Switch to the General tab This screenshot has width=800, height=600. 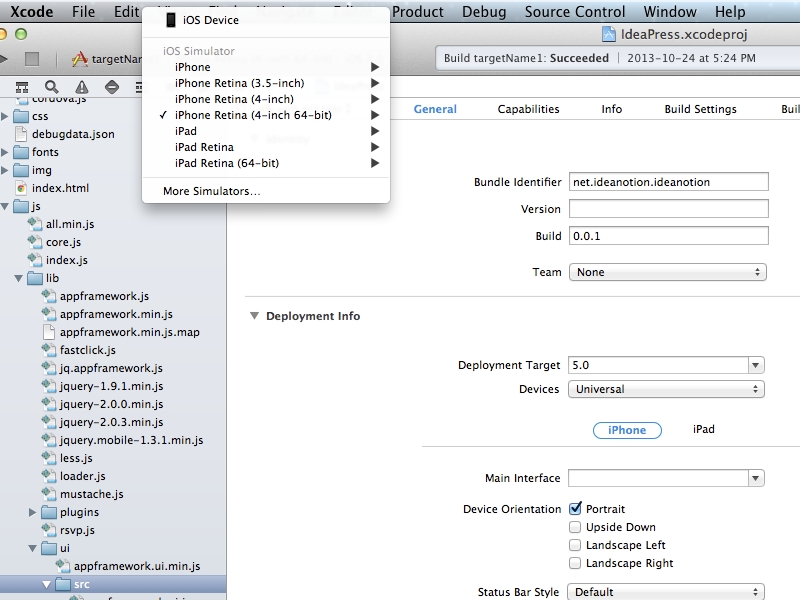click(x=435, y=109)
